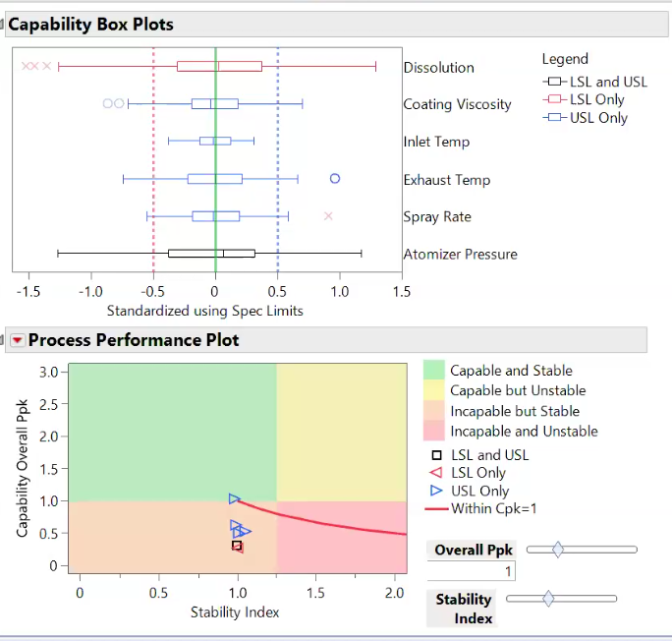Collapse the Capability Box Plots section

[2, 25]
